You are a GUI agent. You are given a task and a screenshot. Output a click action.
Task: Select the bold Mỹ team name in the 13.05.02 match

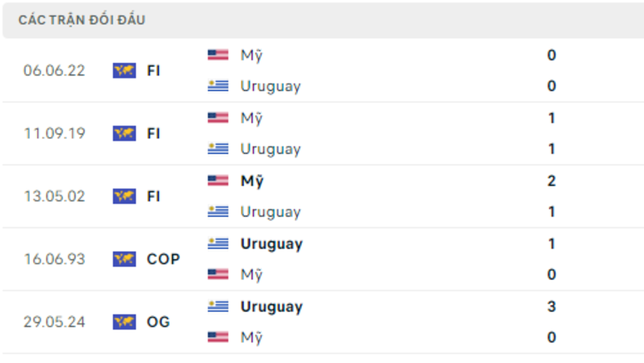tap(252, 181)
